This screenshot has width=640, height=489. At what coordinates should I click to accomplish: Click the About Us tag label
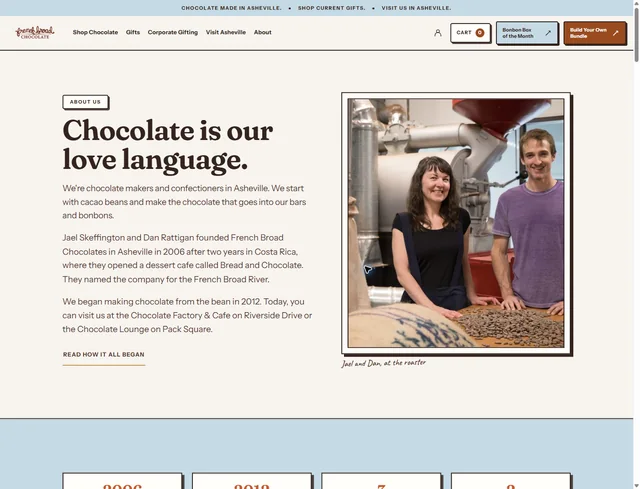click(85, 102)
